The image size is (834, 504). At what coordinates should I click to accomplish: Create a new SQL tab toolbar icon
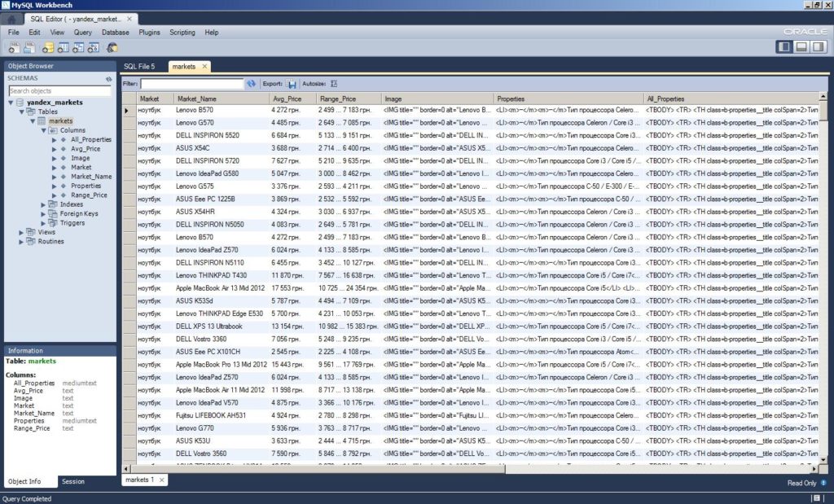[x=14, y=48]
